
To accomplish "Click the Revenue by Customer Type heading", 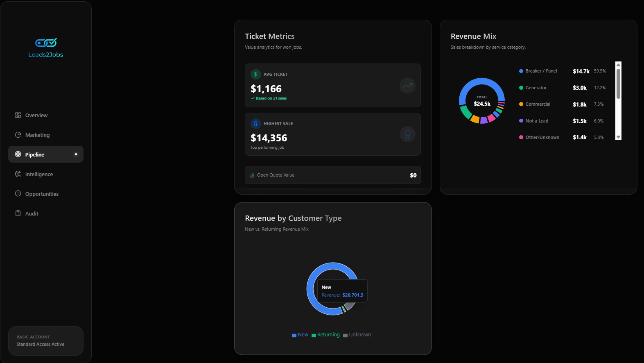I will point(293,218).
